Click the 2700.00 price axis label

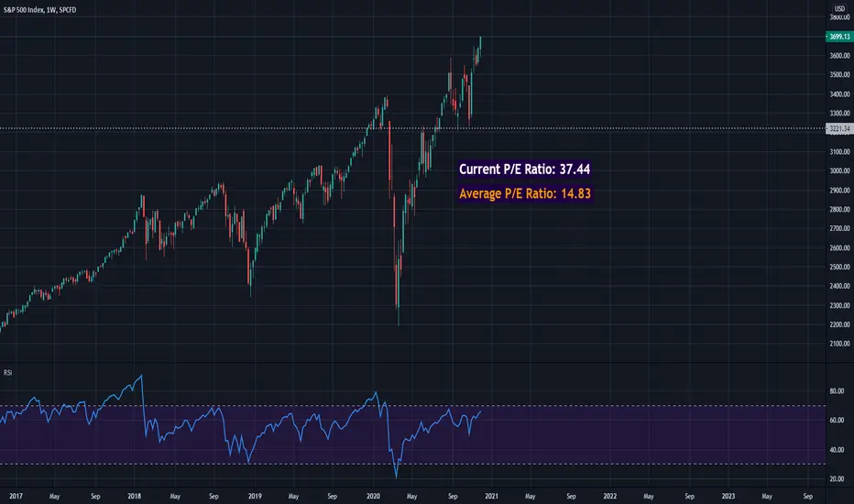click(840, 228)
